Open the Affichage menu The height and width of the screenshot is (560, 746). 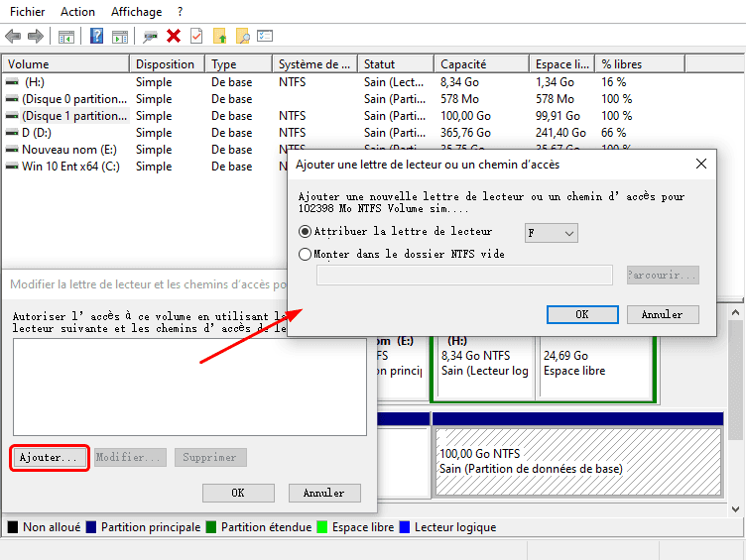[x=137, y=12]
